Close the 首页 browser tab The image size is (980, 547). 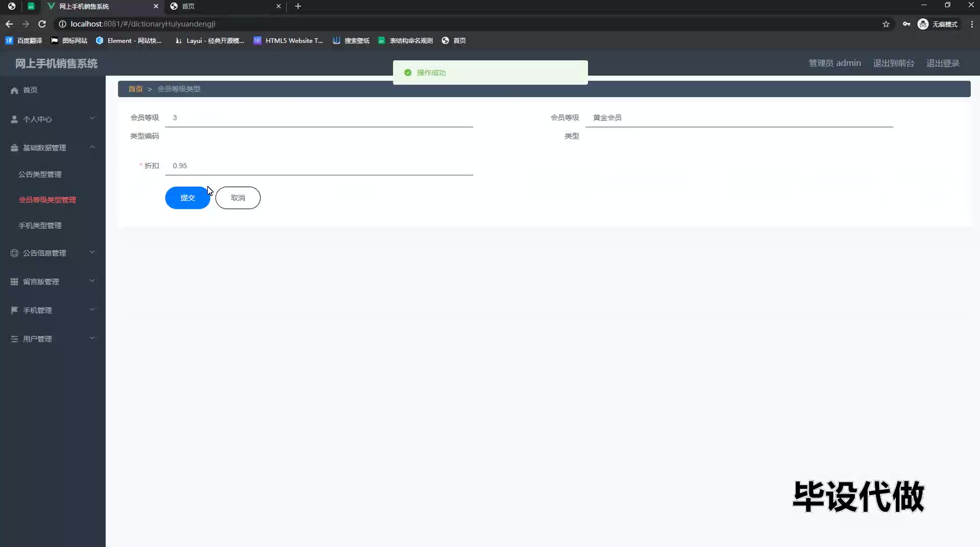[x=278, y=6]
